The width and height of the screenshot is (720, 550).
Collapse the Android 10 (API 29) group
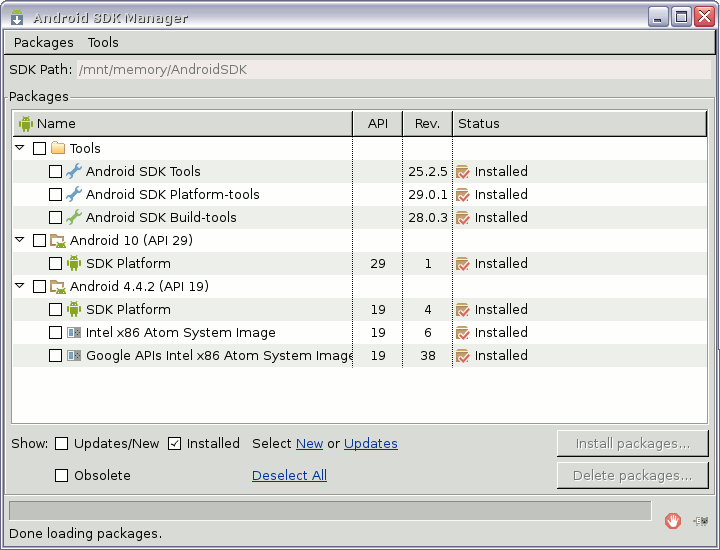tap(20, 240)
